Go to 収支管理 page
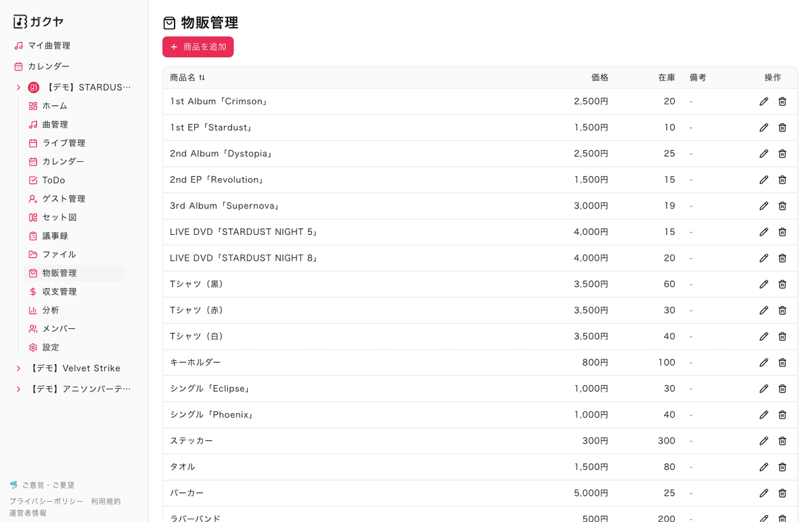812x522 pixels. [x=59, y=292]
